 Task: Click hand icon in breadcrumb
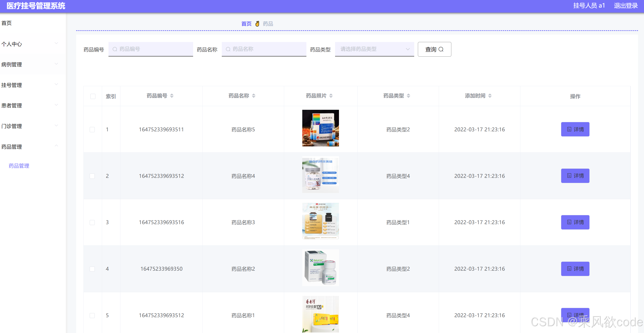257,24
